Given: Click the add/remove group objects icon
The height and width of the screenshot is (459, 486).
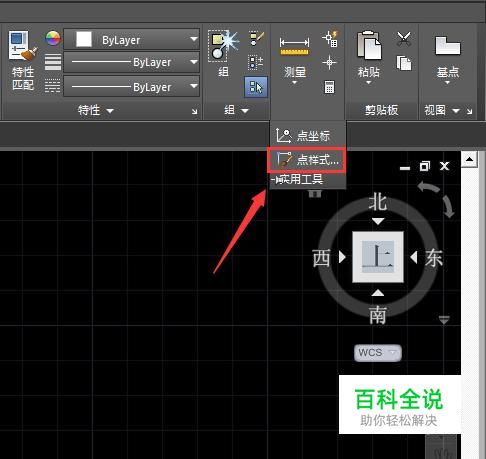Looking at the screenshot, I should 256,62.
